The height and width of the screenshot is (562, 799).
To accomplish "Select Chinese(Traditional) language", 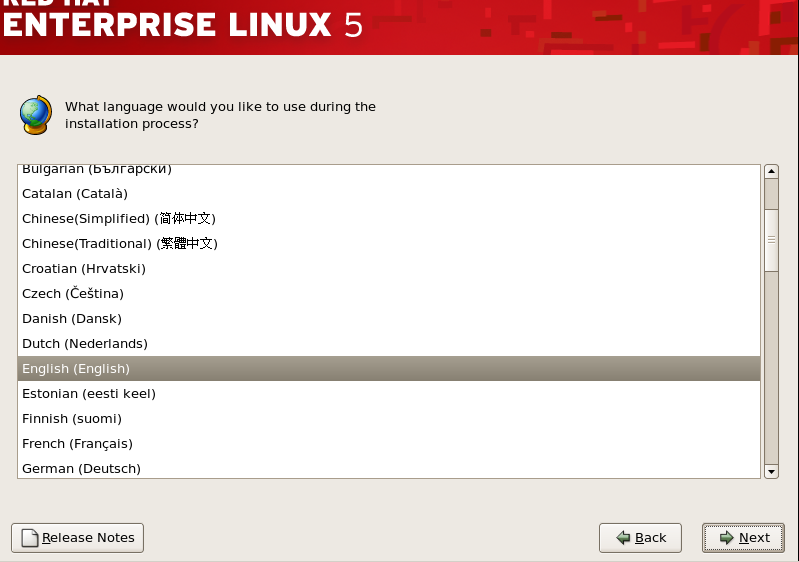I will (x=389, y=244).
